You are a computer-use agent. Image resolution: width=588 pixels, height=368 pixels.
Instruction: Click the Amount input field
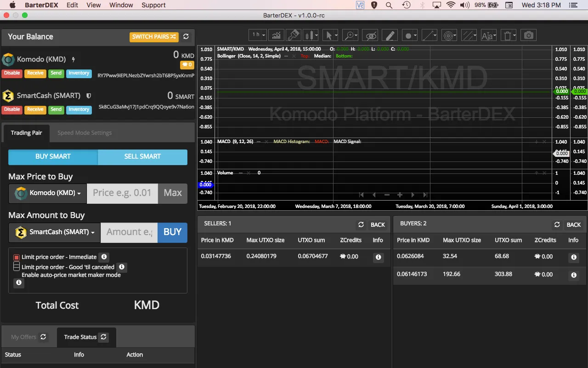point(129,232)
